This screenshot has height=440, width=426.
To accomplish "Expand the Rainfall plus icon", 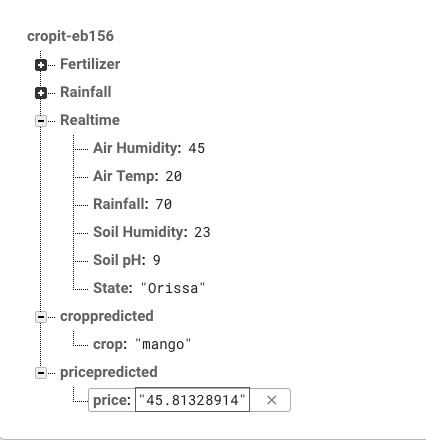I will [41, 93].
